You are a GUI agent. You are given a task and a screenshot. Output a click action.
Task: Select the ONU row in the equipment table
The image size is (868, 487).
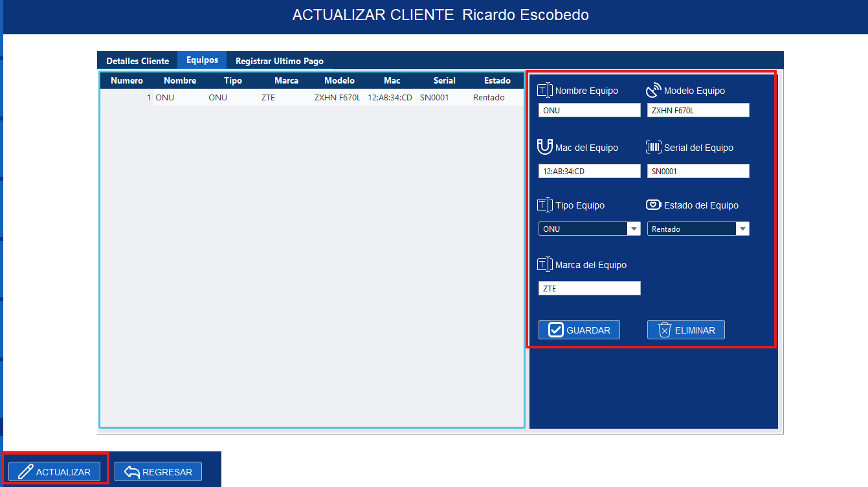coord(311,97)
